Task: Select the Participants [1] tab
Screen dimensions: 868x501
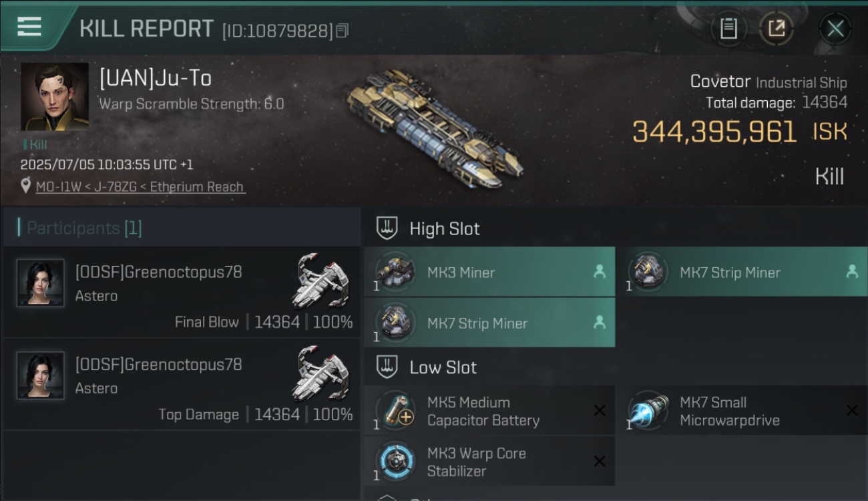Action: [x=84, y=228]
